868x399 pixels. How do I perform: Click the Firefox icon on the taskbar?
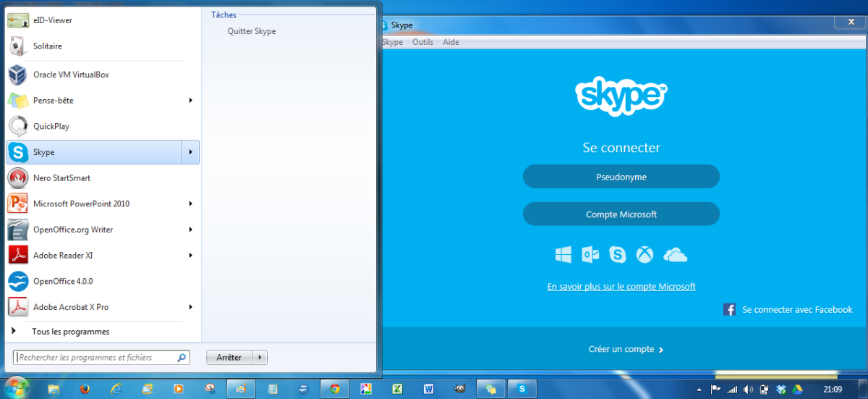[85, 389]
